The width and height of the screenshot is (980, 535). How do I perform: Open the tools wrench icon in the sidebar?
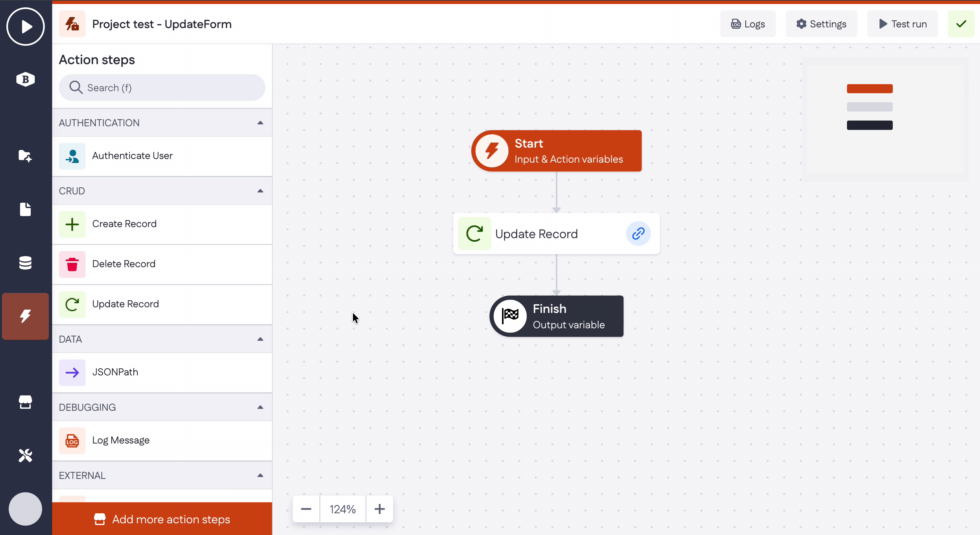(25, 455)
